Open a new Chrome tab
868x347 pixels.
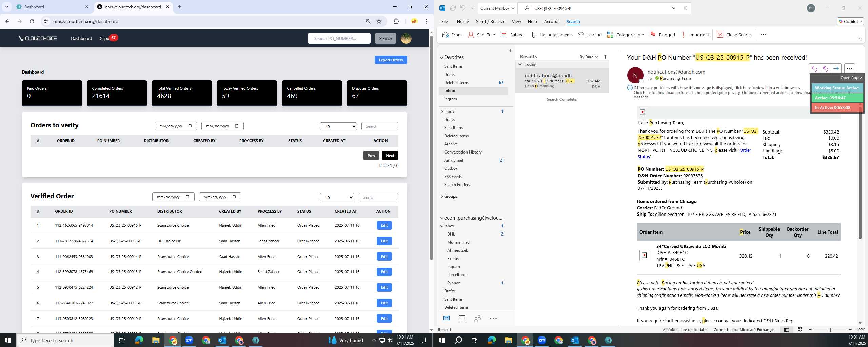click(180, 7)
